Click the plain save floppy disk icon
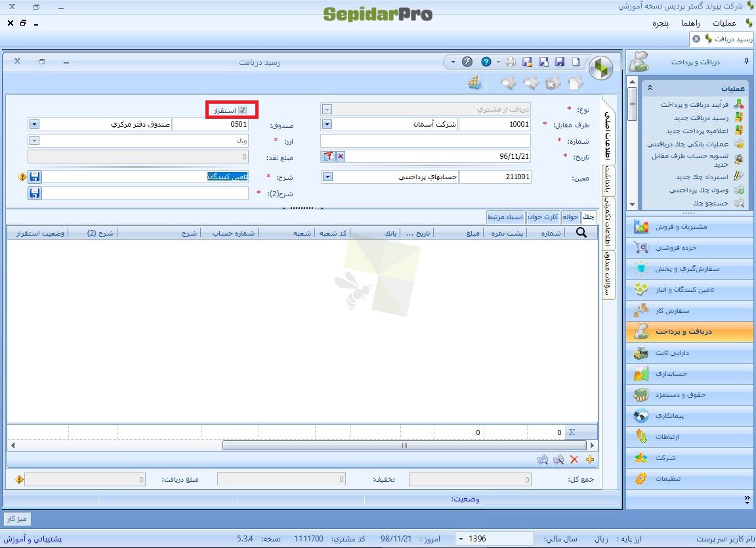 tap(560, 62)
